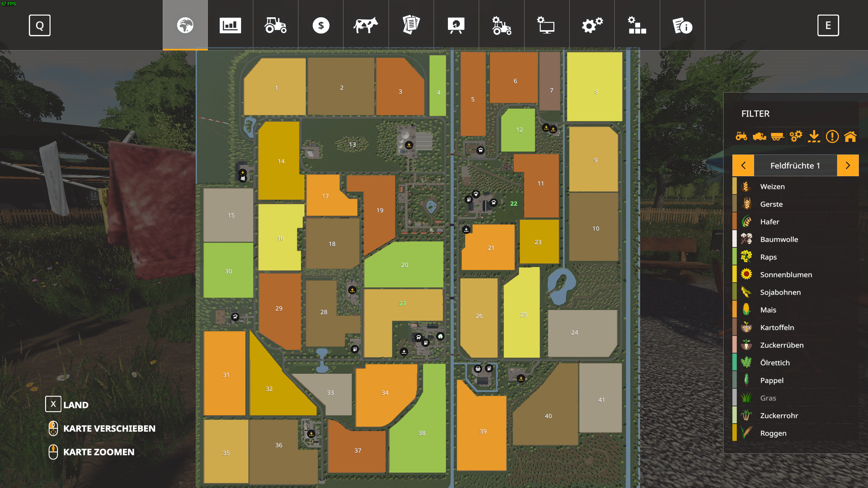Image resolution: width=868 pixels, height=488 pixels.
Task: Toggle Gerste crop filter
Action: click(795, 204)
